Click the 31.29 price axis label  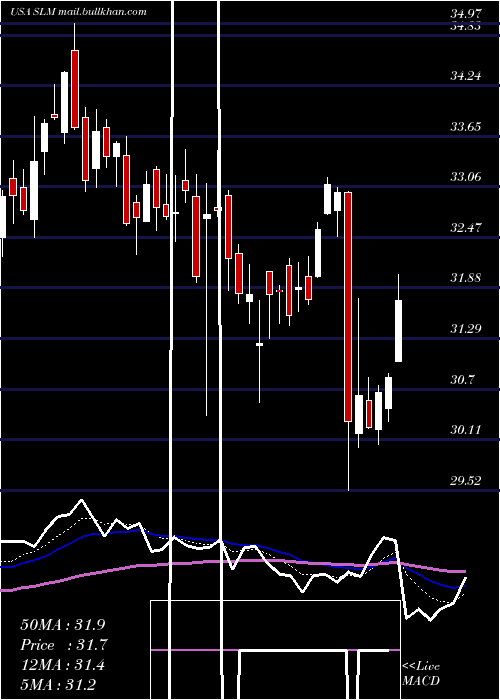(x=466, y=329)
